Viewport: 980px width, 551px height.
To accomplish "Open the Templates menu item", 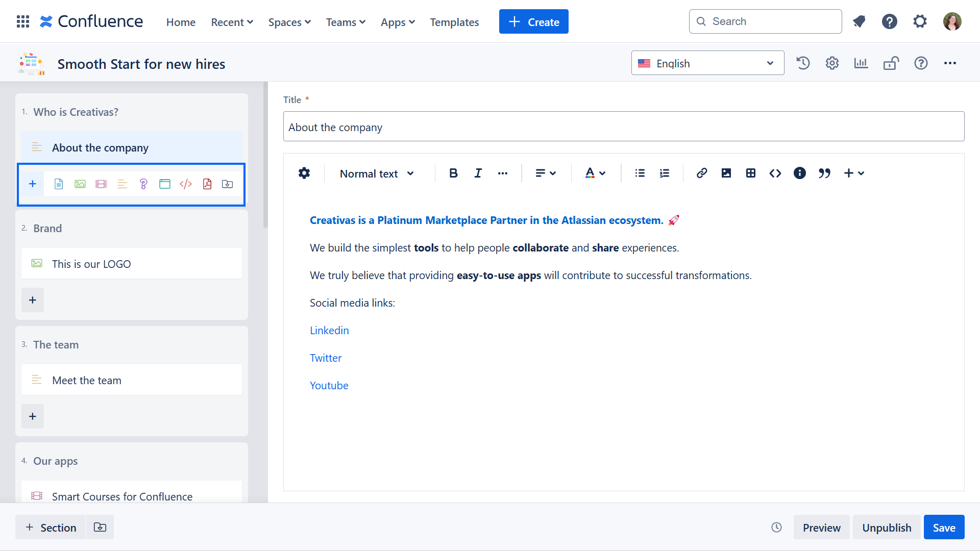I will (x=454, y=22).
